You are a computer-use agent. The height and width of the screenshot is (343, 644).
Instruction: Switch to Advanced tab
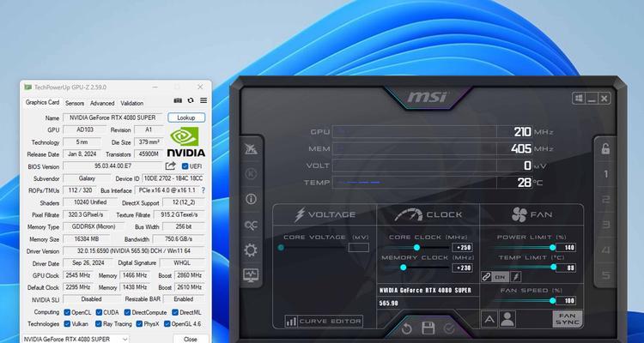point(102,104)
